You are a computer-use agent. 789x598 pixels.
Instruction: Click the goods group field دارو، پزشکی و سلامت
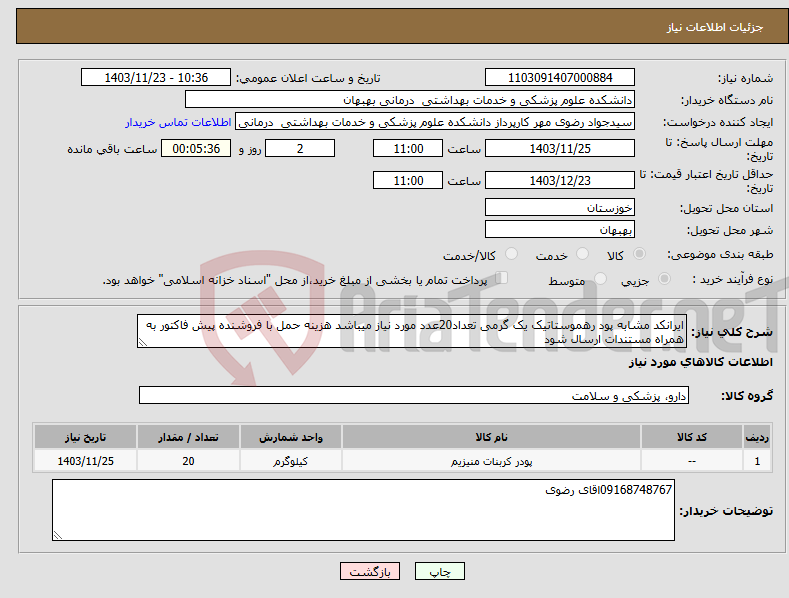(x=414, y=396)
